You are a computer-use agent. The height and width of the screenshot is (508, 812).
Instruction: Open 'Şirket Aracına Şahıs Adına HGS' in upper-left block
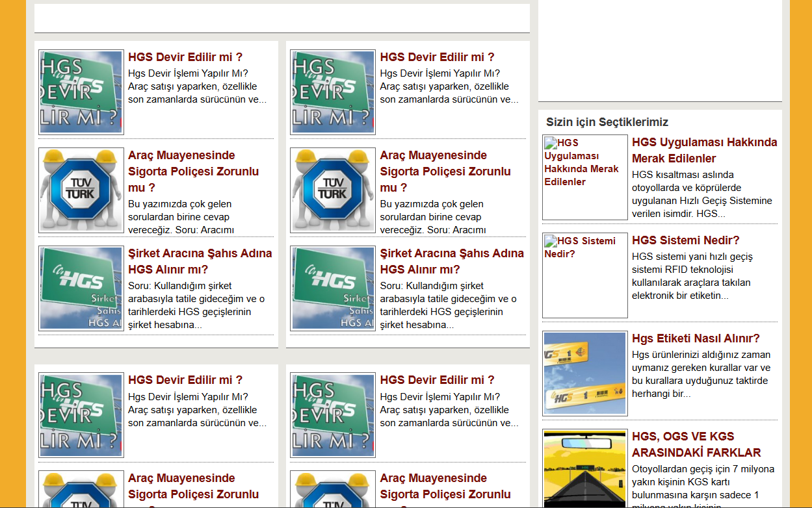click(x=200, y=261)
